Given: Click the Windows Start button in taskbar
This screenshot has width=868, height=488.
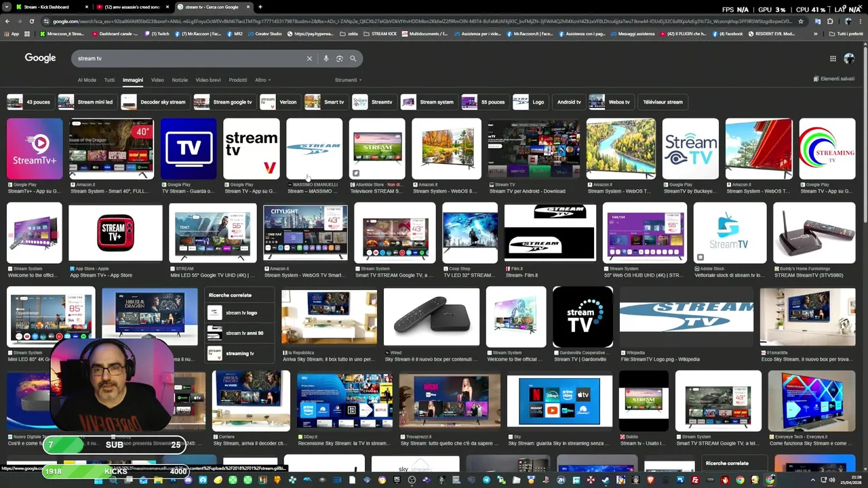Looking at the screenshot, I should click(x=98, y=480).
